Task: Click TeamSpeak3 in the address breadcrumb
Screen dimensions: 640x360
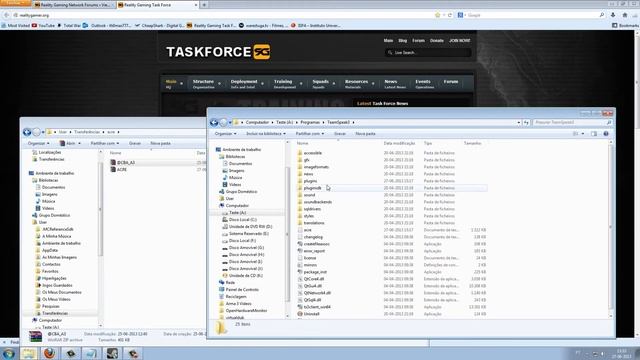Action: 338,122
